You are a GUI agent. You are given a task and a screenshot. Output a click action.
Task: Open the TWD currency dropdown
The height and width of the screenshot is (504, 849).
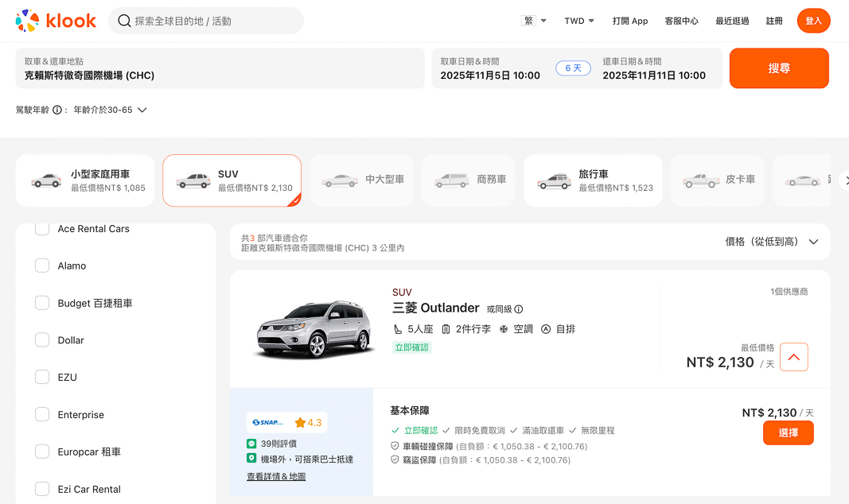(578, 21)
